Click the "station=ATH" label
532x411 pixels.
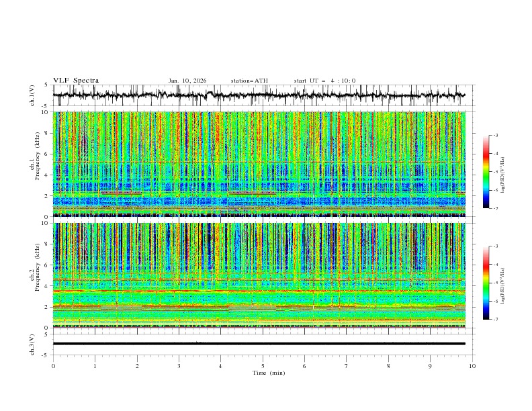[x=249, y=81]
